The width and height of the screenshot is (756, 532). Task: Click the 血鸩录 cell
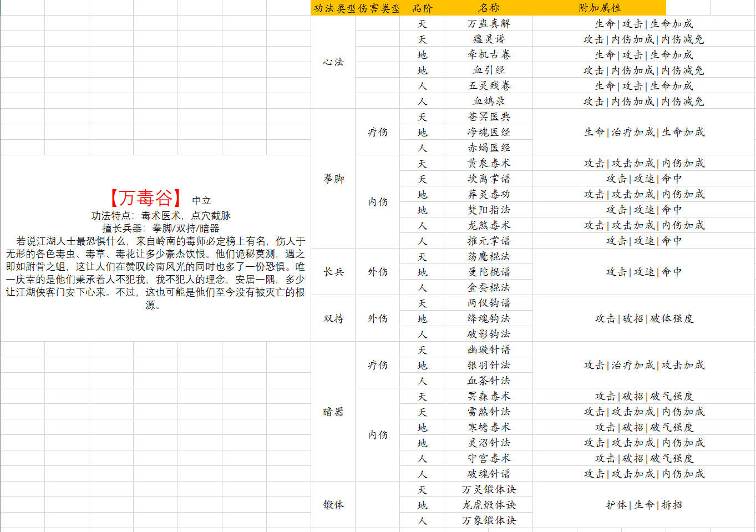[x=489, y=101]
